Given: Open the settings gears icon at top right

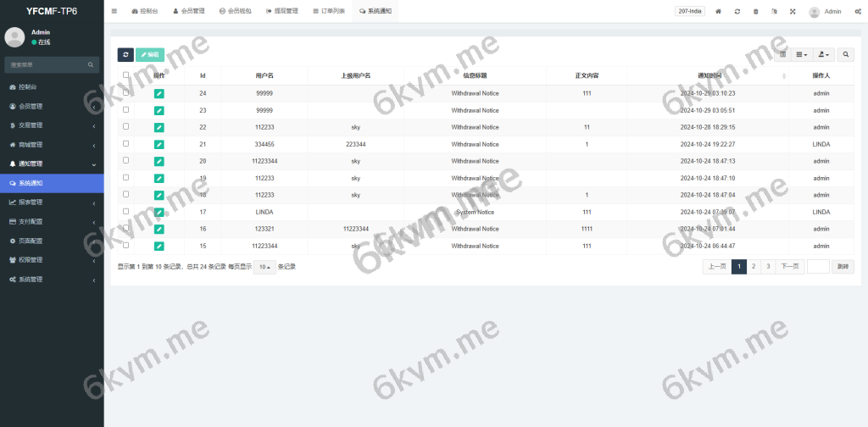Looking at the screenshot, I should [858, 12].
